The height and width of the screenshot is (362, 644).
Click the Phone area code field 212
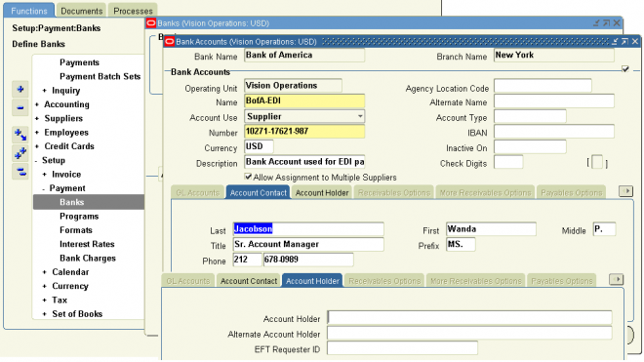[247, 260]
